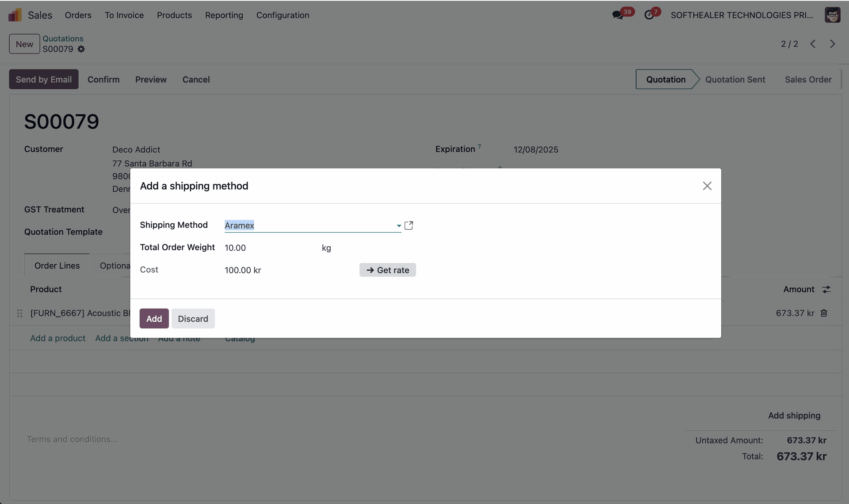This screenshot has height=504, width=849.
Task: Delete the order line with trash icon
Action: point(824,313)
